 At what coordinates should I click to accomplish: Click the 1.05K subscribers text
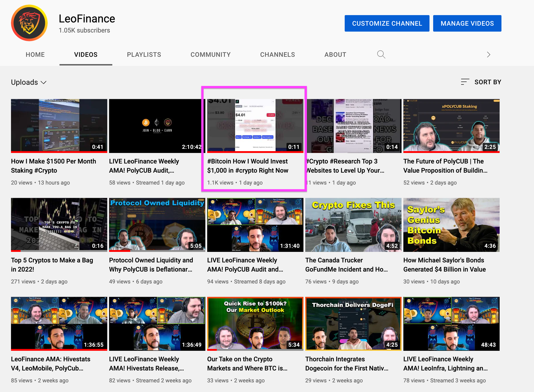(x=84, y=30)
